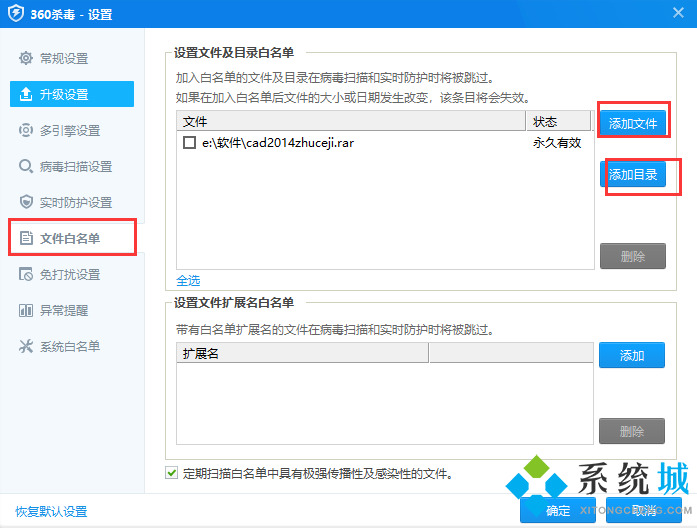697x528 pixels.
Task: Click the magnifier icon beside 病毒扫描设置
Action: pyautogui.click(x=26, y=166)
